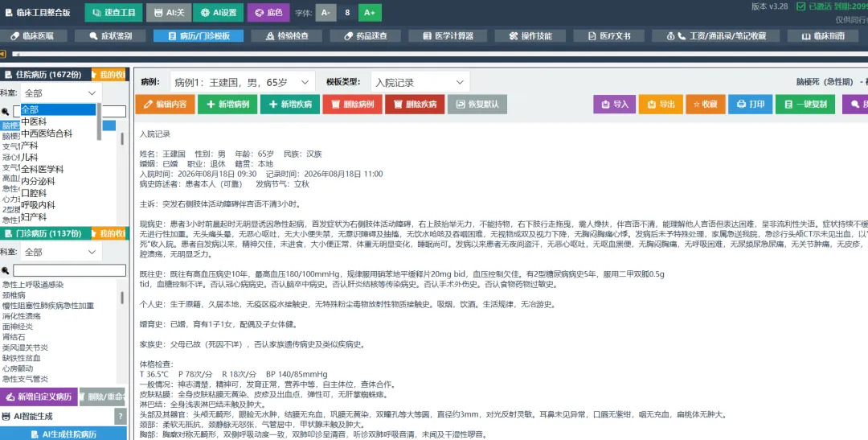Viewport: 868px width, 440px height.
Task: Click the 导出 export button
Action: pos(661,105)
